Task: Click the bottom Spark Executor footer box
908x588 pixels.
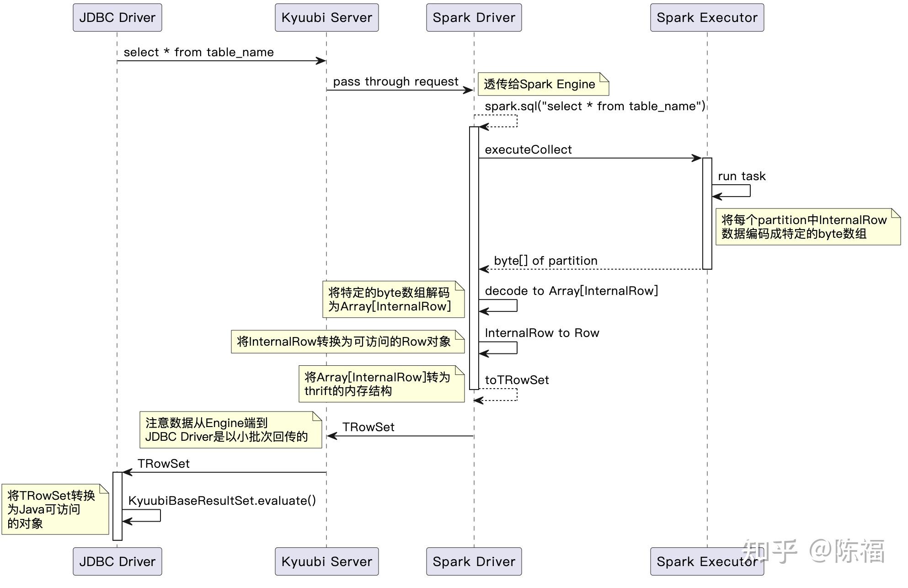Action: pyautogui.click(x=707, y=561)
